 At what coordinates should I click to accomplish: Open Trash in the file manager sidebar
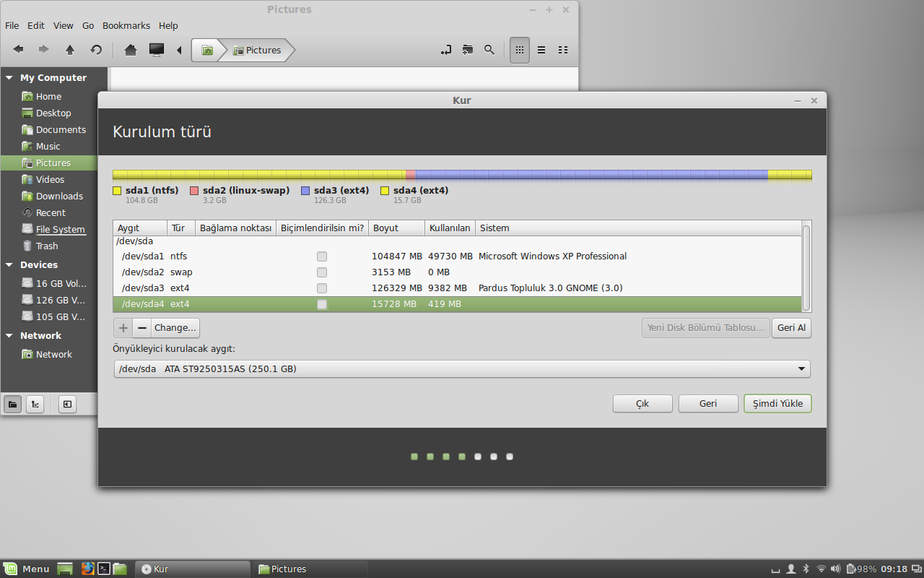pos(47,246)
